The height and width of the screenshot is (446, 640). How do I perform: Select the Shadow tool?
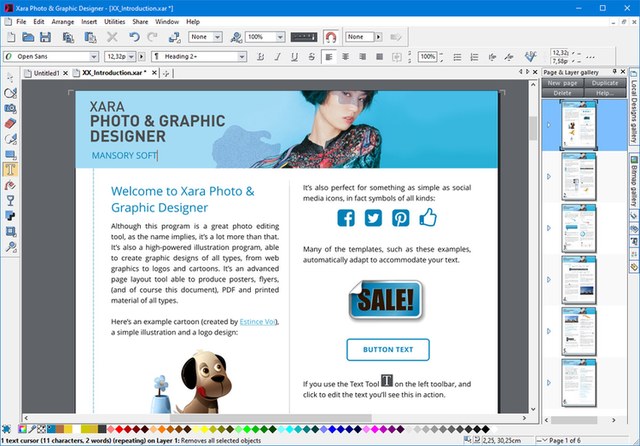10,216
